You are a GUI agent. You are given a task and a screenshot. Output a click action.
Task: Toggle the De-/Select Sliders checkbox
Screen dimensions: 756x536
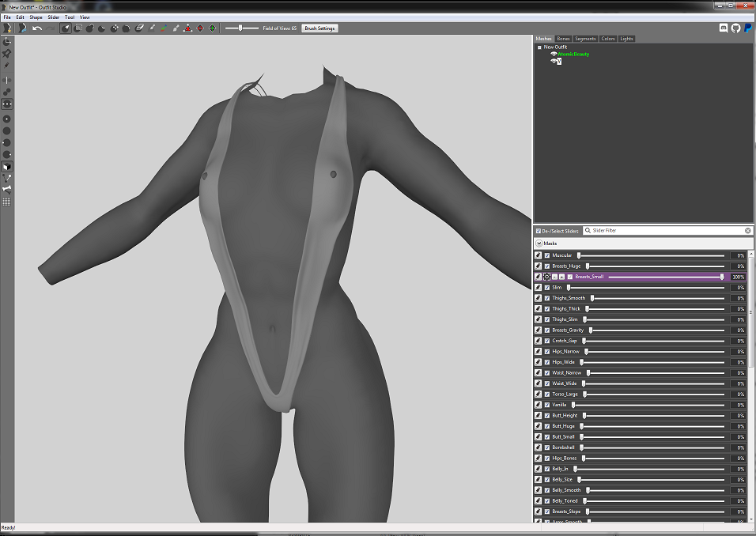click(539, 231)
